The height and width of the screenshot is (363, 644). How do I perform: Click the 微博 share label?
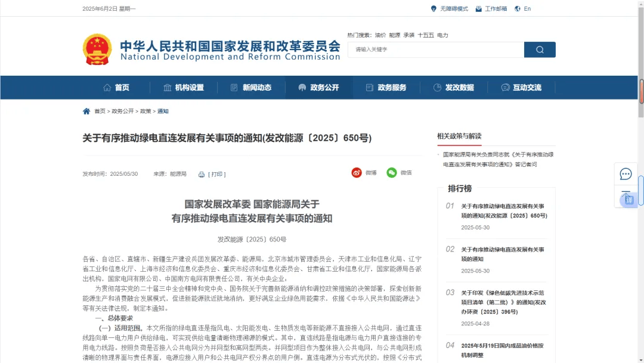pyautogui.click(x=371, y=173)
